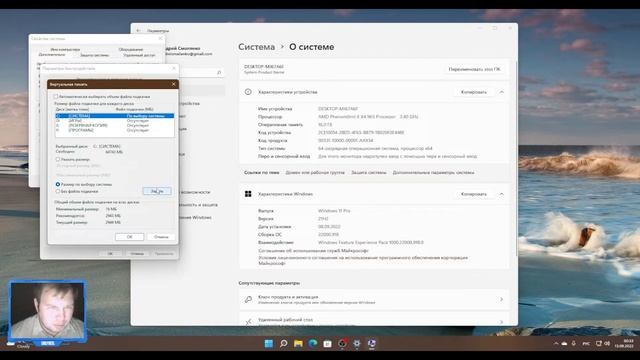Open taskbar Search magnifier

coord(283,344)
